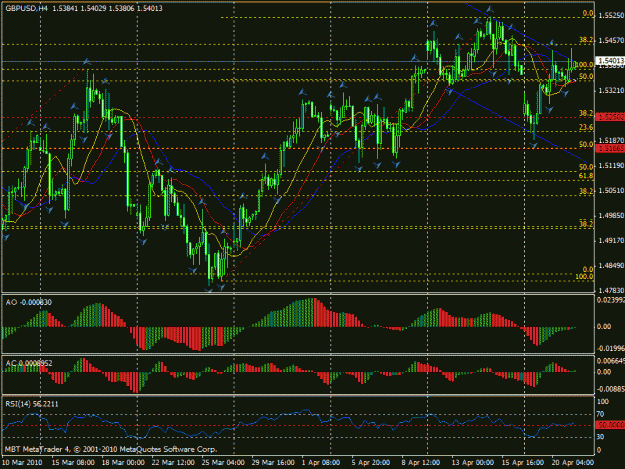The image size is (625, 469).
Task: Click the 8 Apr 12:00 time label
Action: [x=421, y=463]
